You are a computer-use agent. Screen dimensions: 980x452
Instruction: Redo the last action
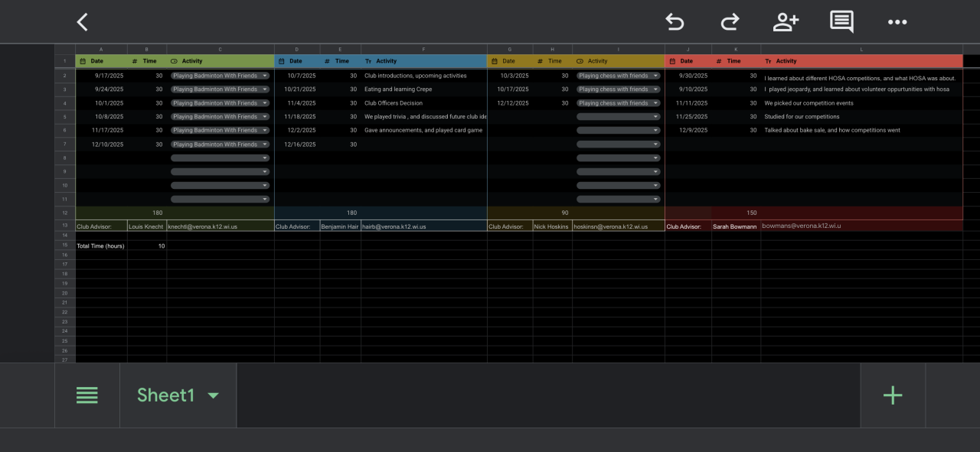point(730,22)
